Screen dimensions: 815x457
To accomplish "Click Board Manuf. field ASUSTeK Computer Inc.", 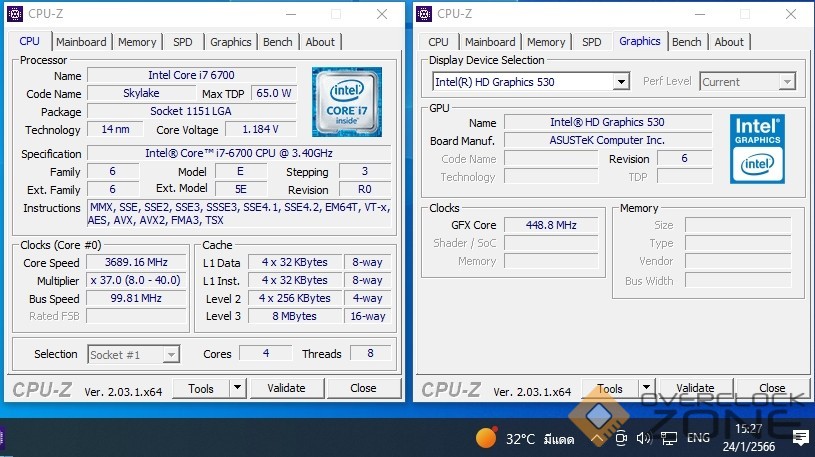I will click(607, 140).
